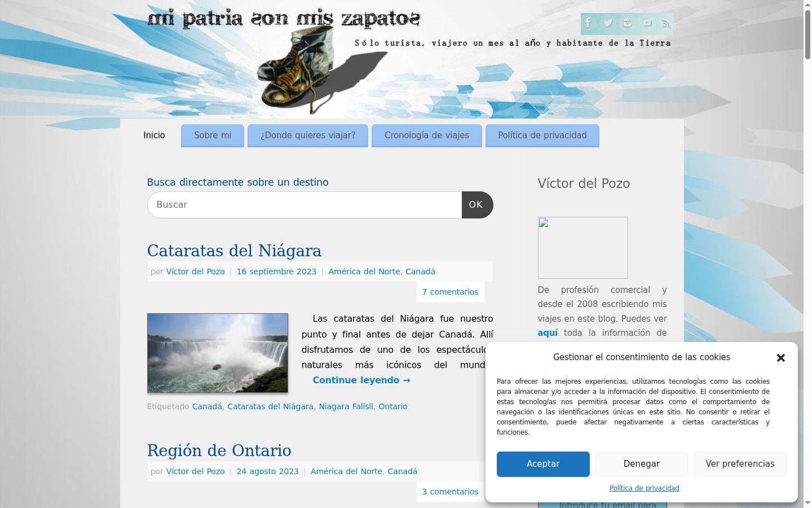Click the aquí link in the sidebar bio
This screenshot has height=508, width=812.
pos(548,333)
